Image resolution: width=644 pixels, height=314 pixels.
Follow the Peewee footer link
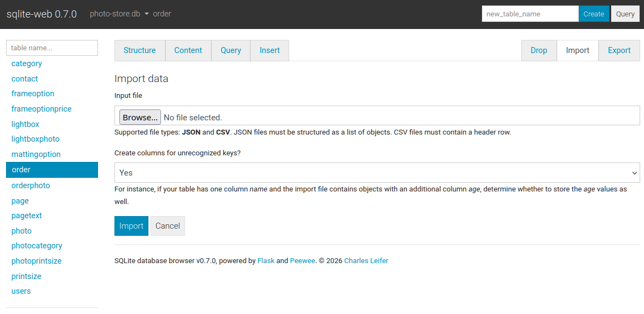coord(302,261)
